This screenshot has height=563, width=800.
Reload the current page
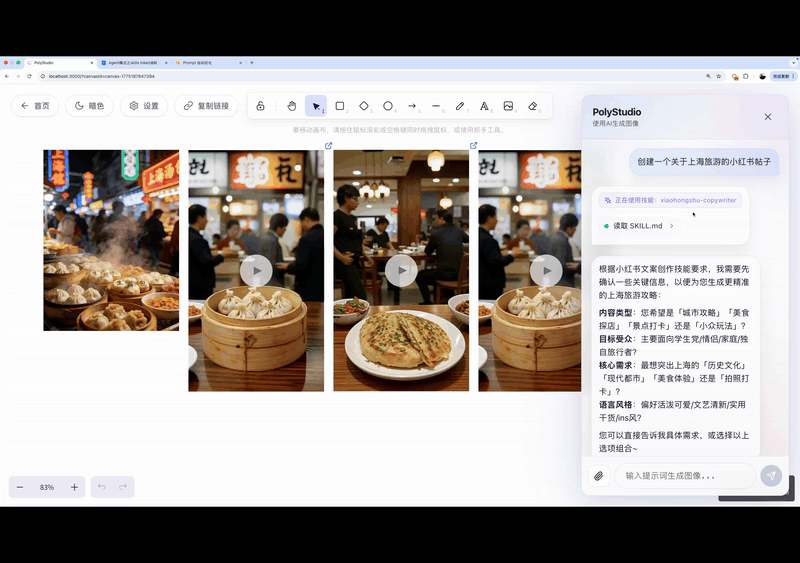click(29, 76)
